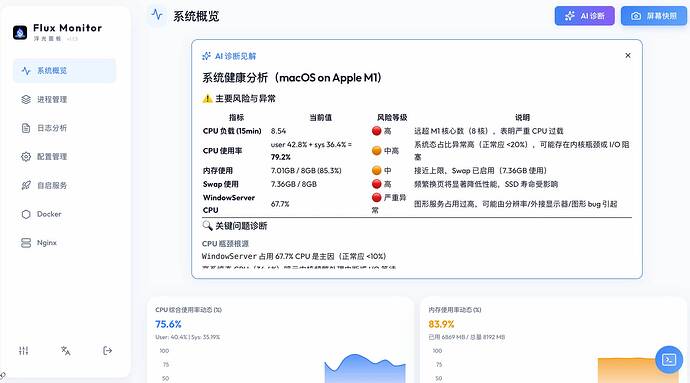Open settings sliders icon in the sidebar footer

coord(24,350)
